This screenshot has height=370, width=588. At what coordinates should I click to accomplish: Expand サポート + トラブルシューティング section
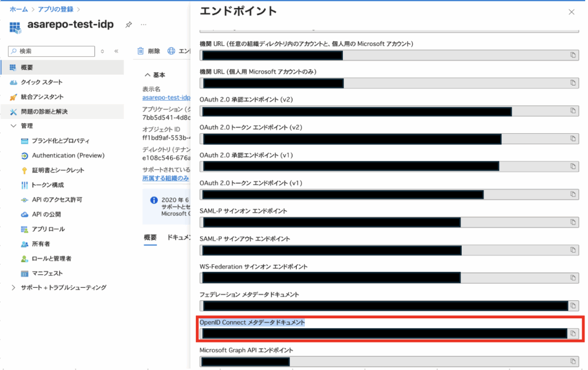[14, 287]
